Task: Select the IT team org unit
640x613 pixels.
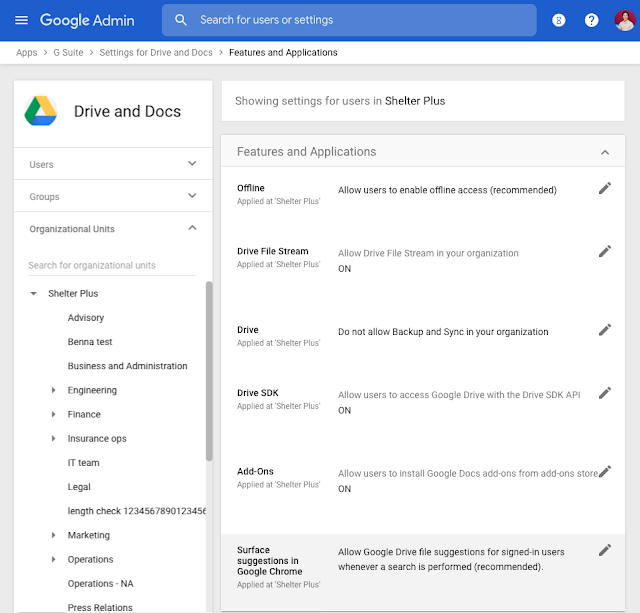Action: 83,462
